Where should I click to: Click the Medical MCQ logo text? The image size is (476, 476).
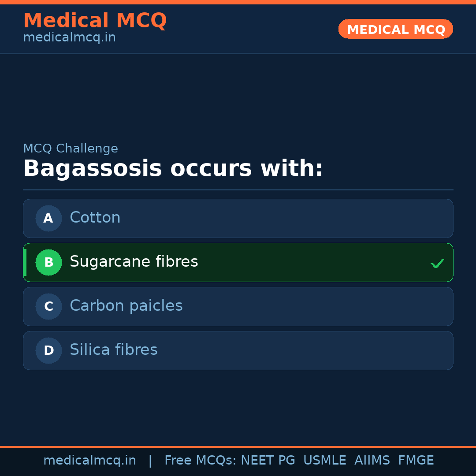coord(95,20)
